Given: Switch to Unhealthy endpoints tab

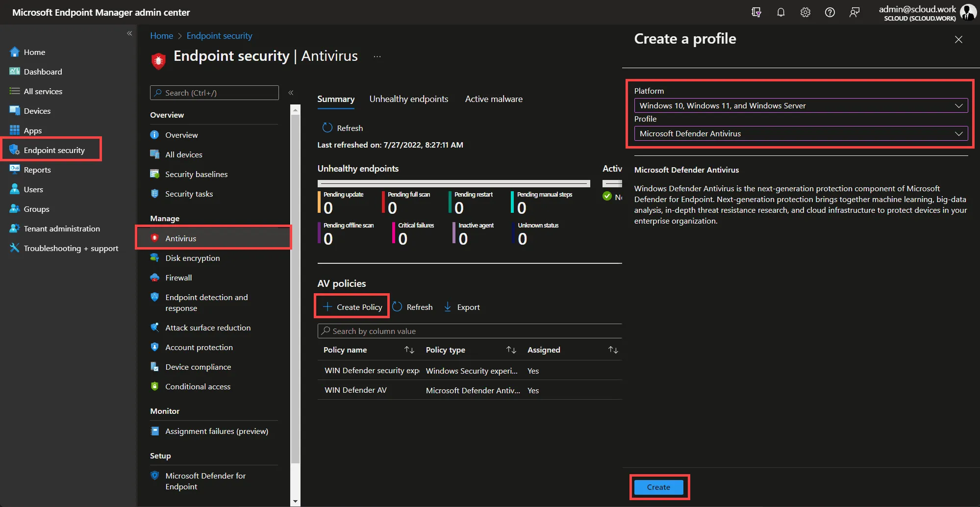Looking at the screenshot, I should point(409,99).
